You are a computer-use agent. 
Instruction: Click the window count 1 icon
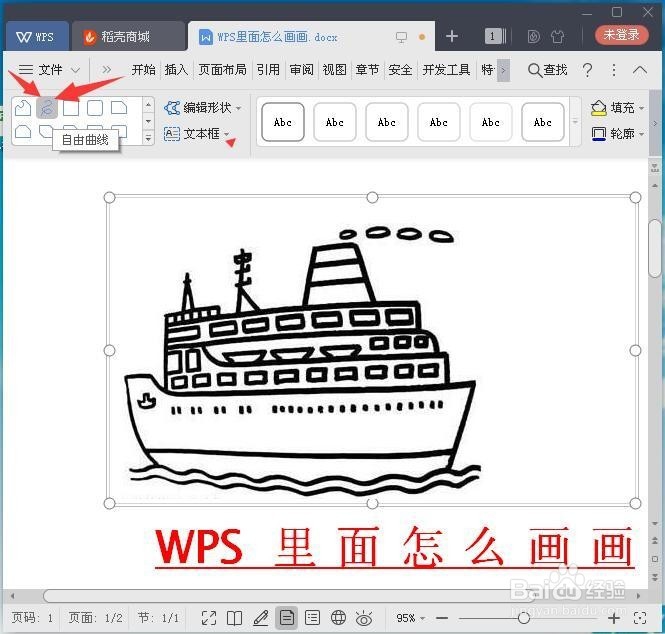coord(495,36)
